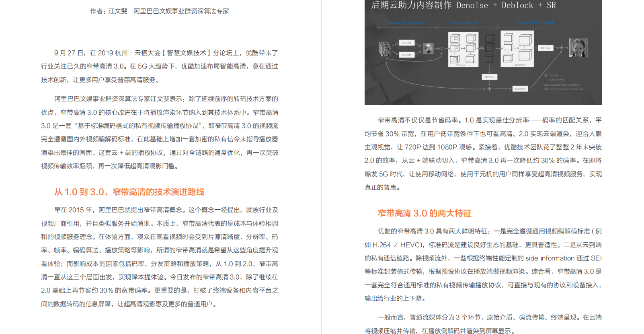Click the line starting "2.0 基础上再节省约 30%"
Image resolution: width=644 pixels, height=334 pixels.
tap(160, 291)
